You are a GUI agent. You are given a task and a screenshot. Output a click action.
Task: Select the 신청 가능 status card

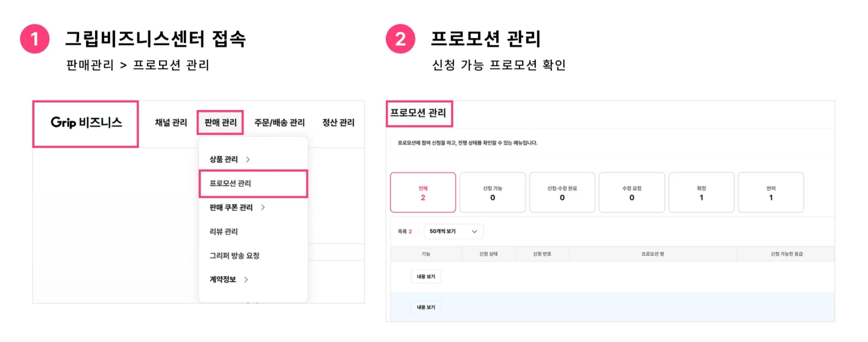492,193
